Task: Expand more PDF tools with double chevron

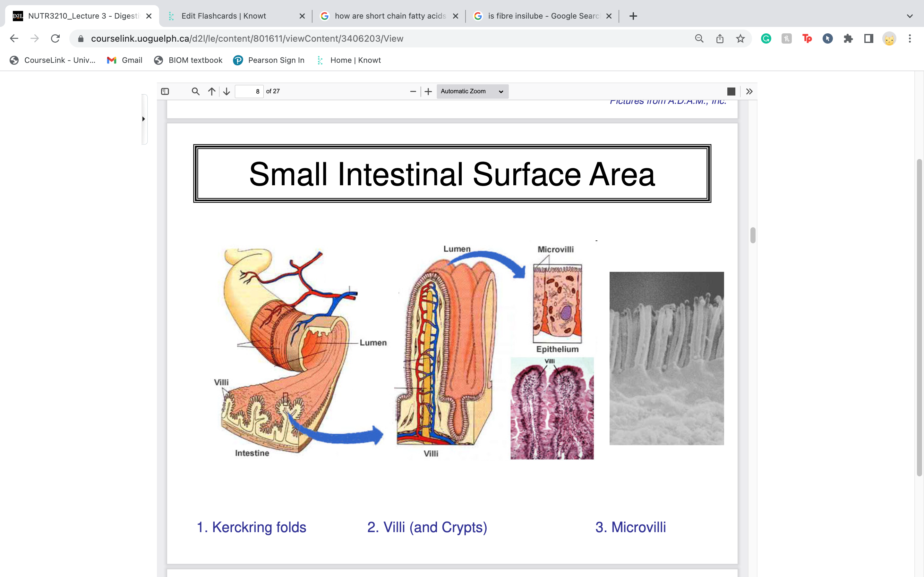Action: (749, 91)
